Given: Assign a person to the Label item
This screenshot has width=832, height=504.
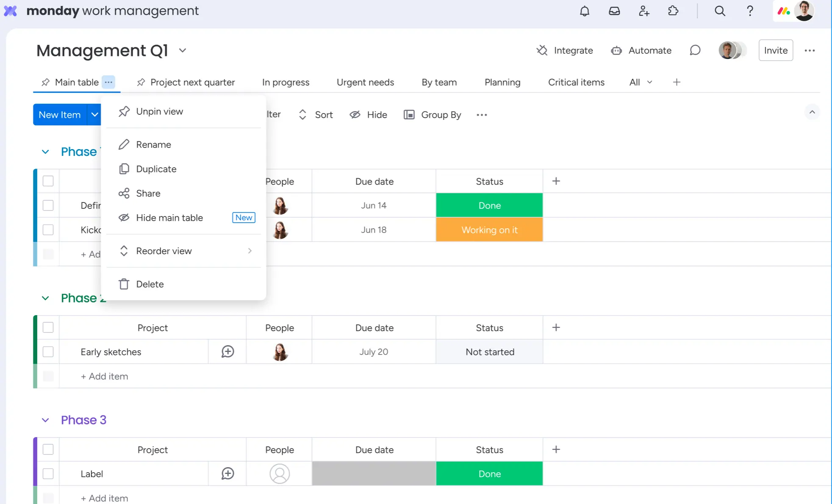Looking at the screenshot, I should (x=280, y=474).
